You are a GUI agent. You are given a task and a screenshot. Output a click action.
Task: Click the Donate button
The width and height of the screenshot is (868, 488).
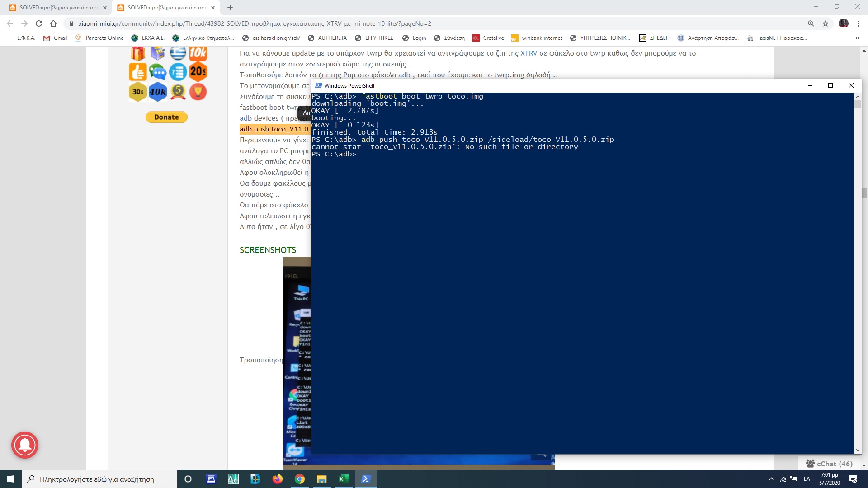(x=166, y=117)
